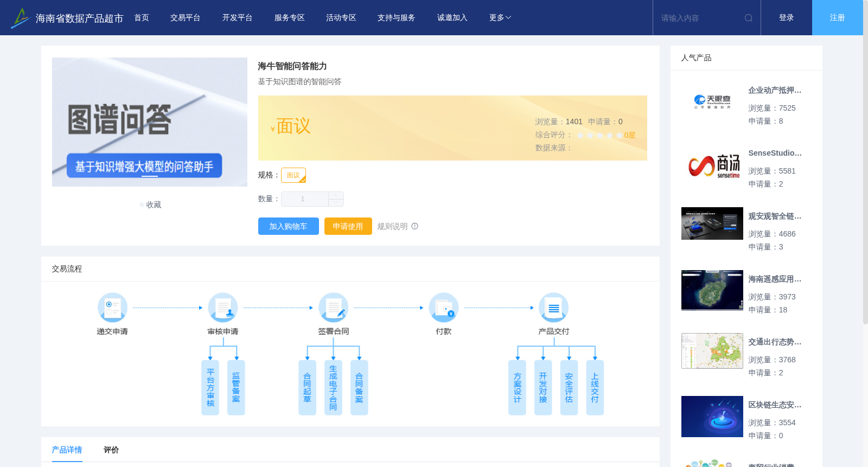Click the 监管备案 sub-step box
This screenshot has width=868, height=467.
point(236,387)
